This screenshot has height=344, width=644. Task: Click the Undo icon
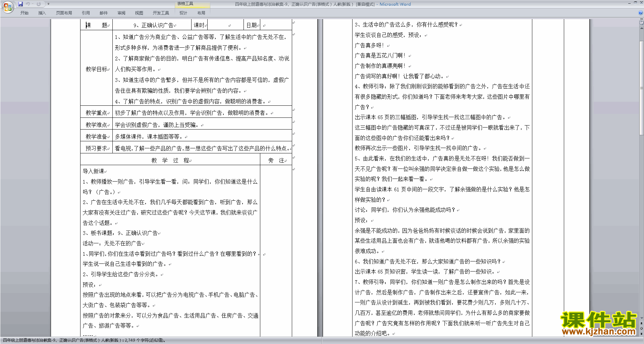point(28,4)
